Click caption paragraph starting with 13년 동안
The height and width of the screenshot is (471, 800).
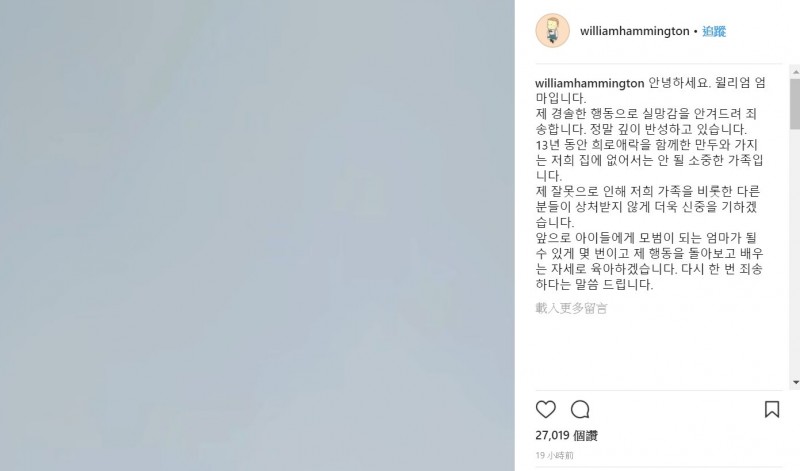click(x=649, y=160)
